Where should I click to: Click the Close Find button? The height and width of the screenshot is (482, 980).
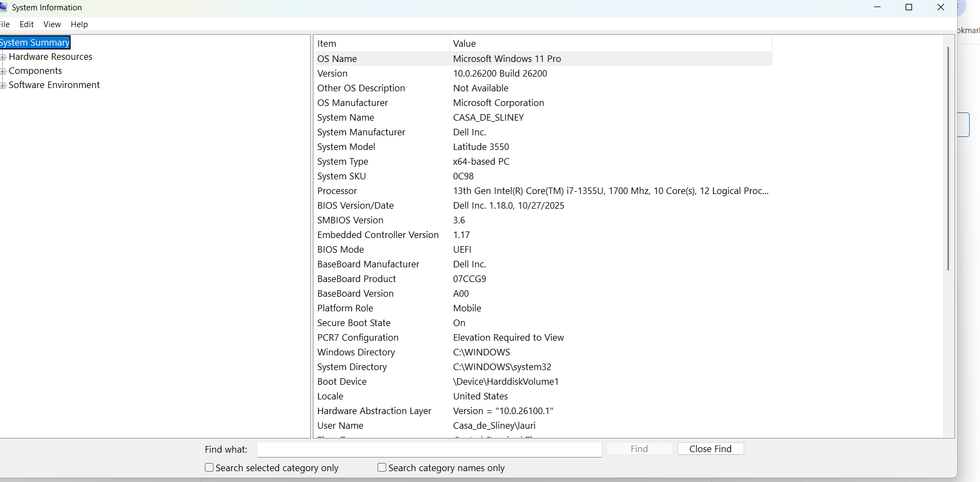pyautogui.click(x=711, y=449)
